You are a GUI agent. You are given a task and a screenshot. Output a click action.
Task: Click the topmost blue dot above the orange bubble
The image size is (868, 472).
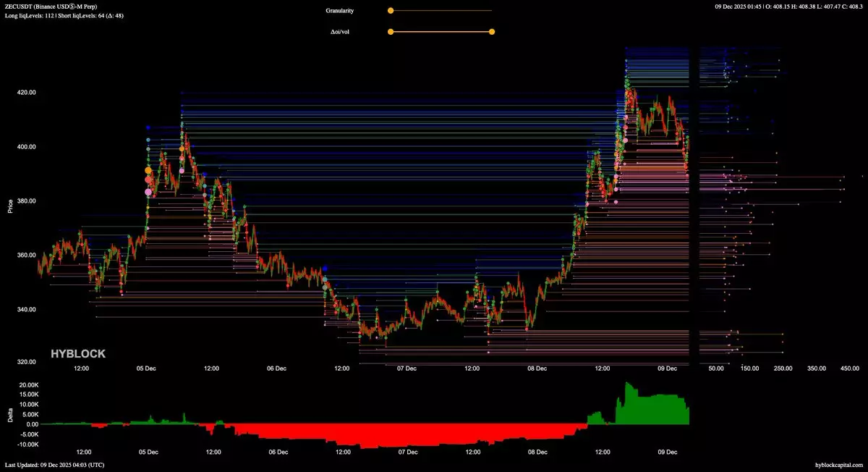point(148,127)
